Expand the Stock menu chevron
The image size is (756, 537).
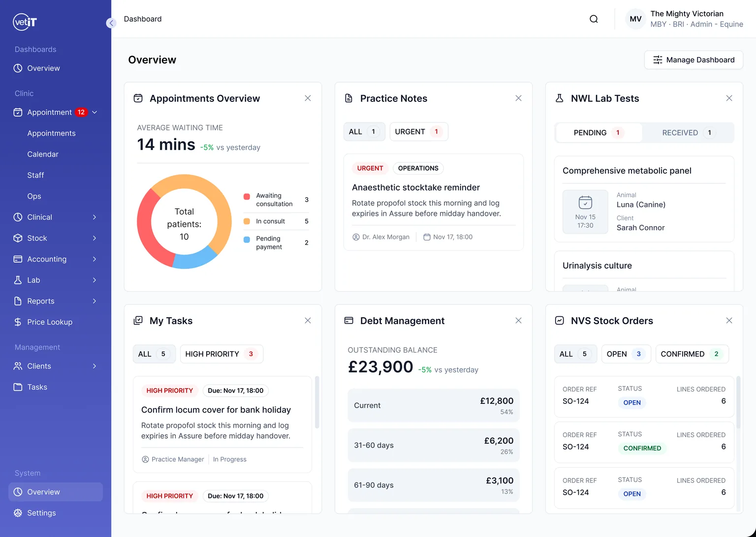point(94,238)
